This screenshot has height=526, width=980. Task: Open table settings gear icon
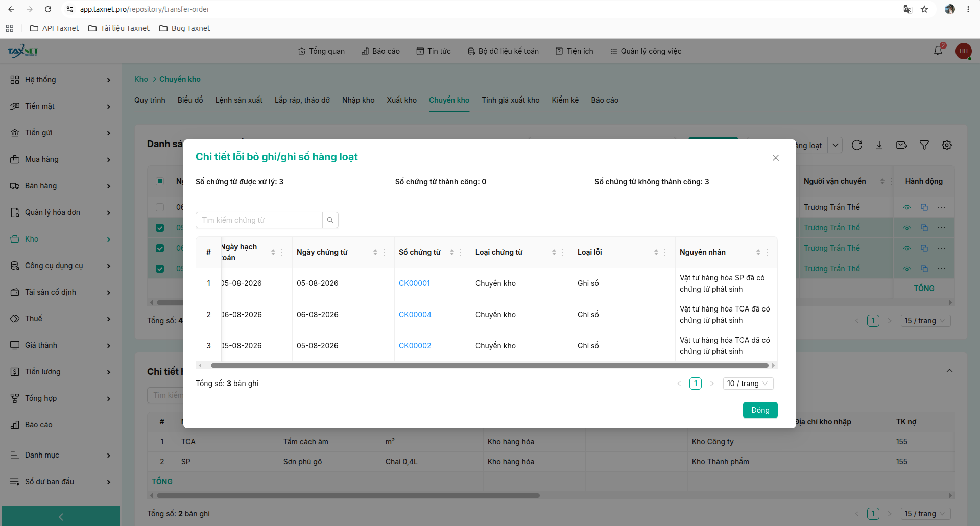[947, 145]
